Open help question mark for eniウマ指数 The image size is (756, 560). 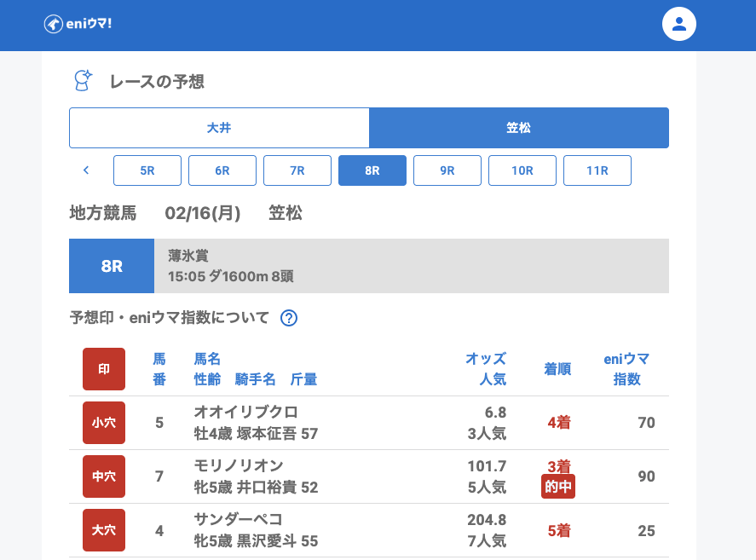click(289, 318)
